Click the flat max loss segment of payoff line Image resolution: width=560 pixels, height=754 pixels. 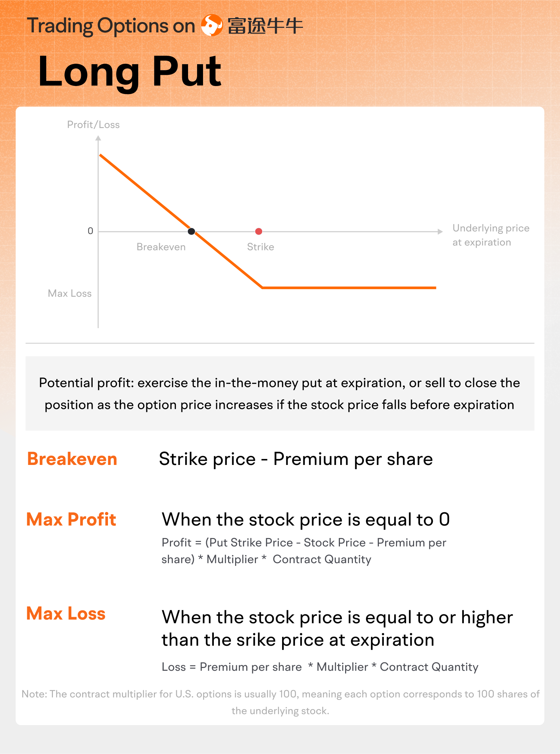[x=349, y=288]
